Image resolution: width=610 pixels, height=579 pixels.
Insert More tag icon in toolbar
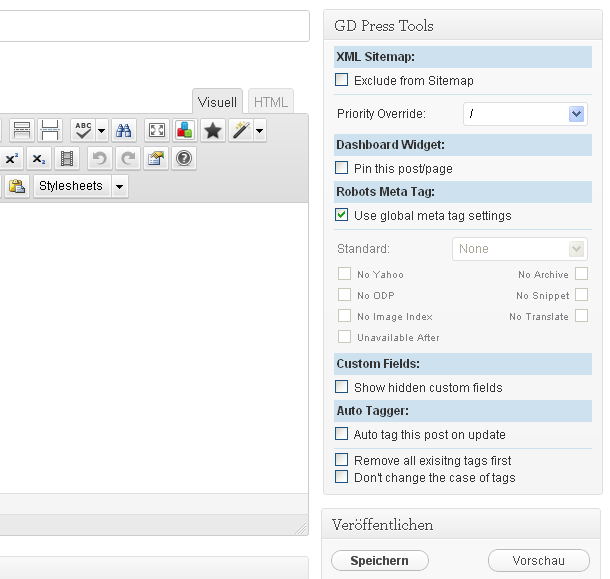tap(22, 130)
